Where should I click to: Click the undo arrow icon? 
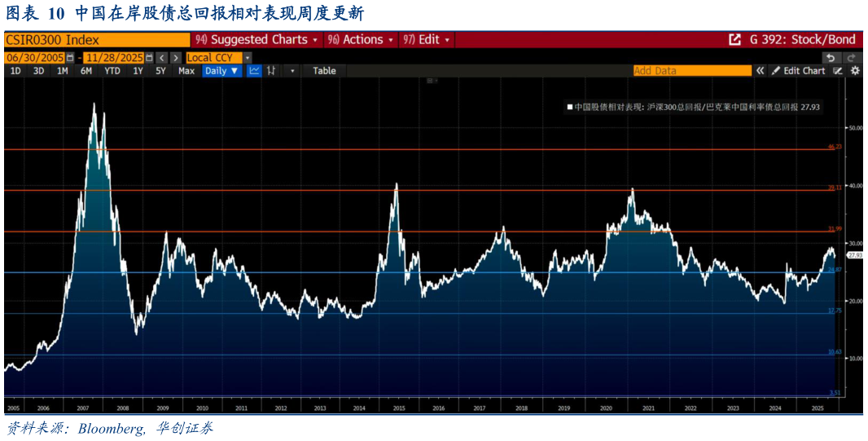pos(830,58)
